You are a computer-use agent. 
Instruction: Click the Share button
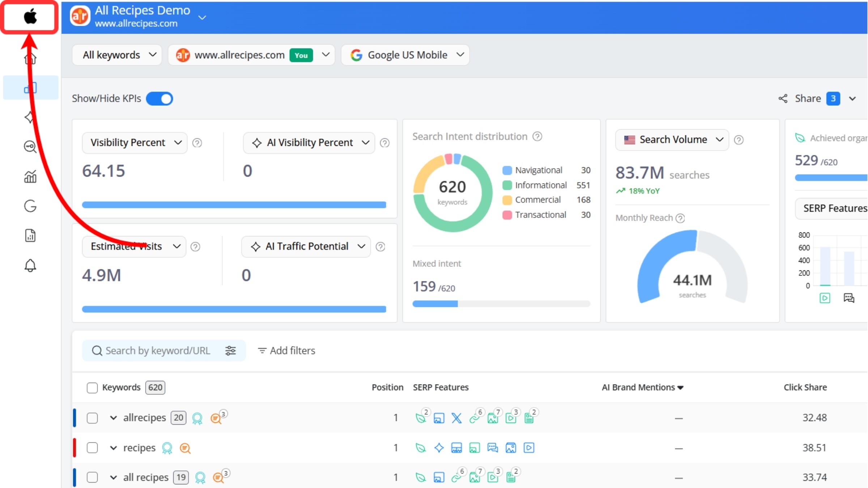click(x=807, y=98)
